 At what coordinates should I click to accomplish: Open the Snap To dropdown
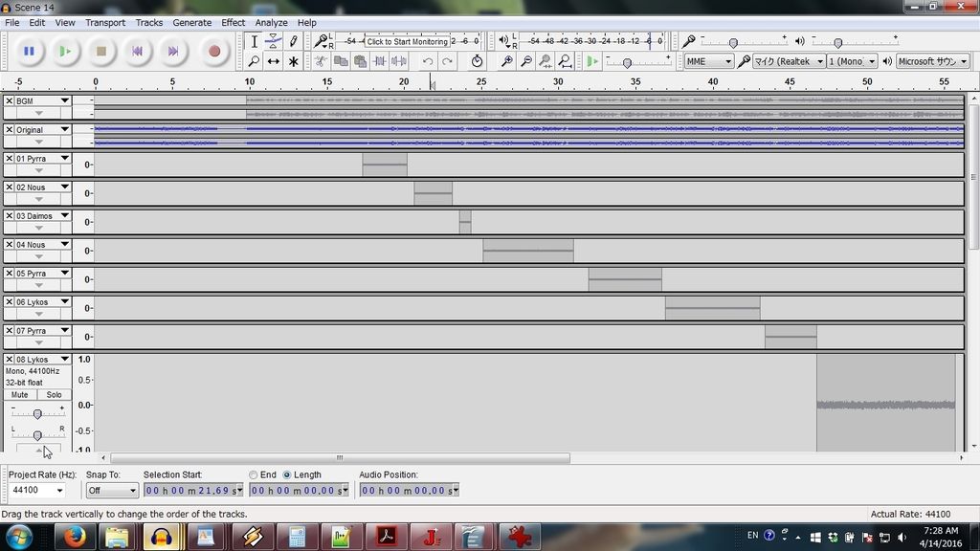click(112, 491)
